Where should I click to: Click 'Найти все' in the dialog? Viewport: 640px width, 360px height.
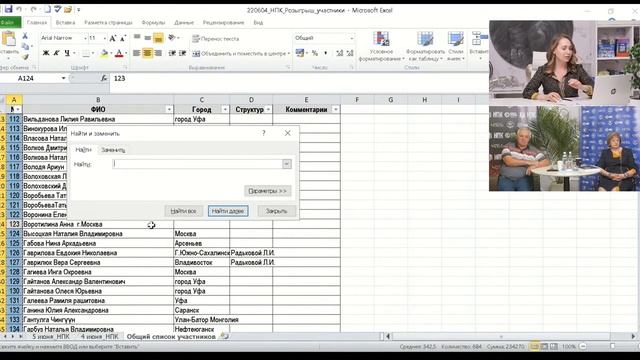[183, 211]
